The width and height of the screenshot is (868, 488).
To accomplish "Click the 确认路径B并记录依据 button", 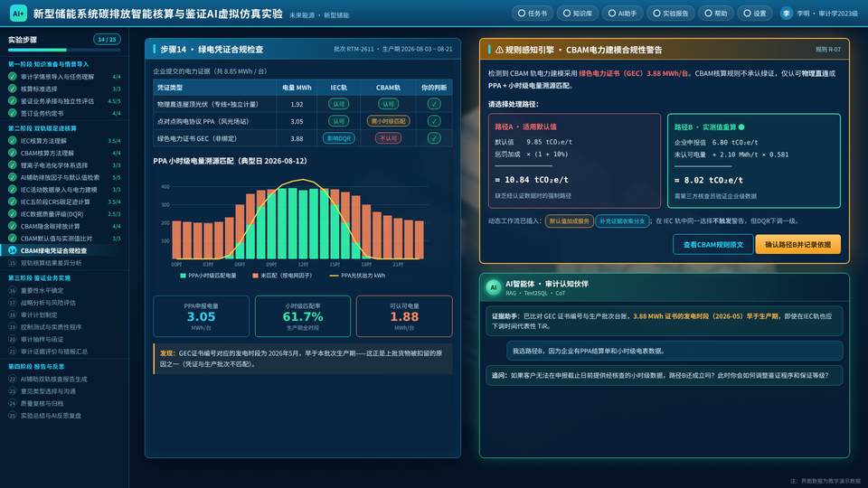I will (x=797, y=245).
